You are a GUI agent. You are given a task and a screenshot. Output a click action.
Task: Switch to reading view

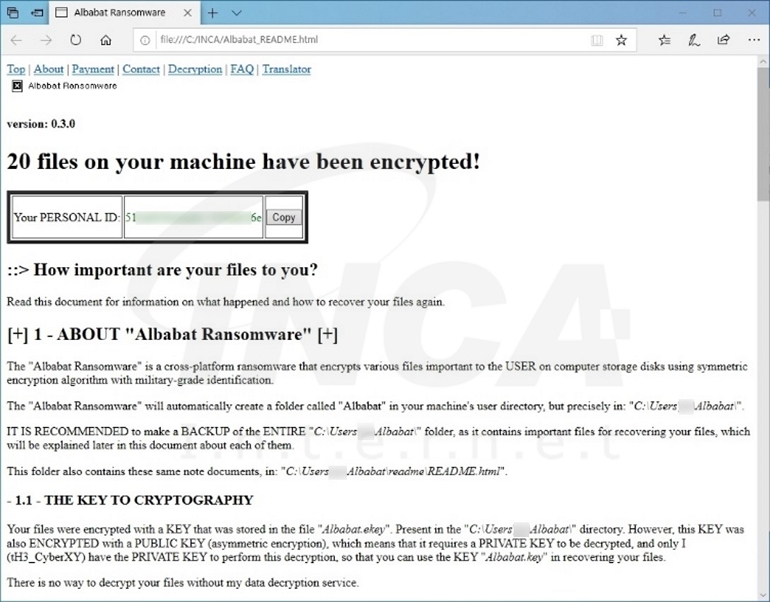click(597, 40)
